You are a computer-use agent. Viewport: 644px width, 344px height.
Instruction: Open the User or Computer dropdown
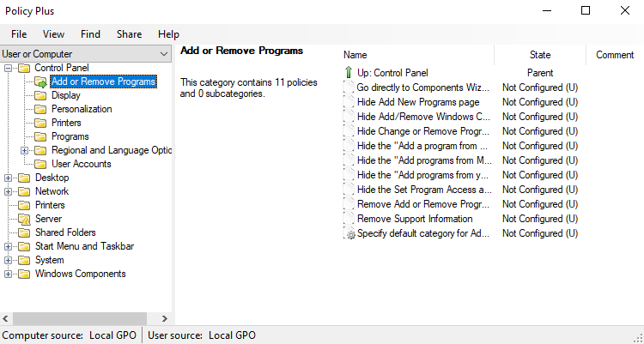pyautogui.click(x=85, y=54)
